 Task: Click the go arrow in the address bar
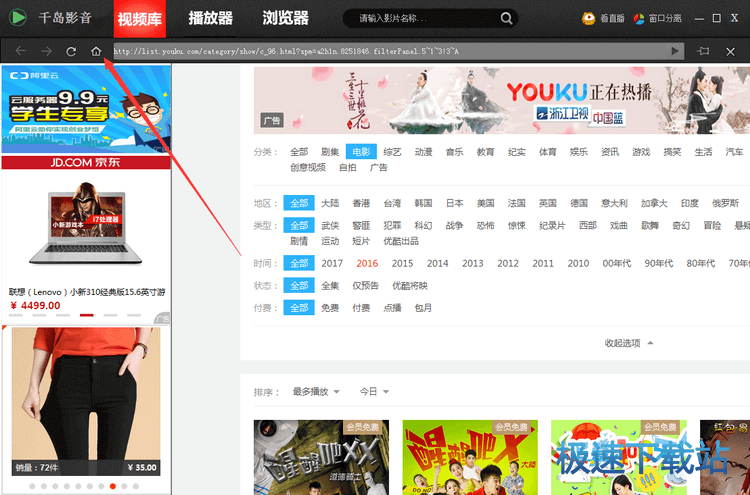pyautogui.click(x=675, y=51)
